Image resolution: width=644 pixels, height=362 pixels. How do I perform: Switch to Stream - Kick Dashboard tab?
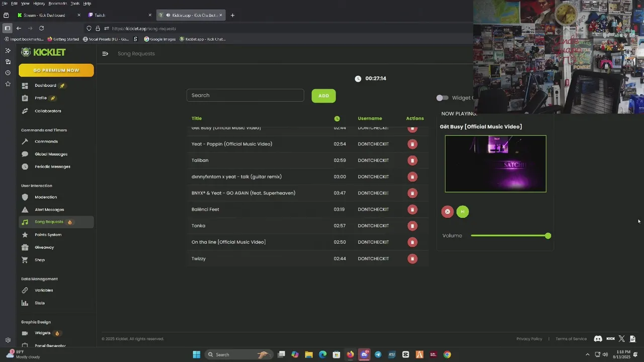click(49, 15)
